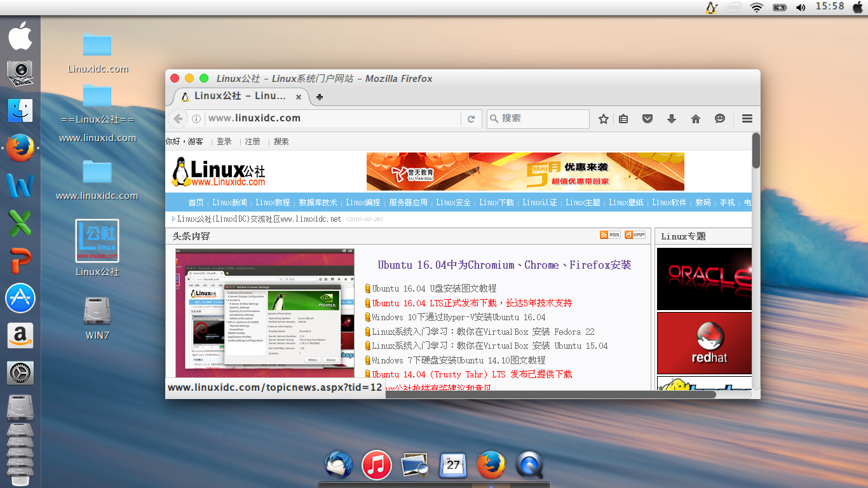Open the Finder icon in the launcher
Screen dimensions: 868x488
(20, 110)
